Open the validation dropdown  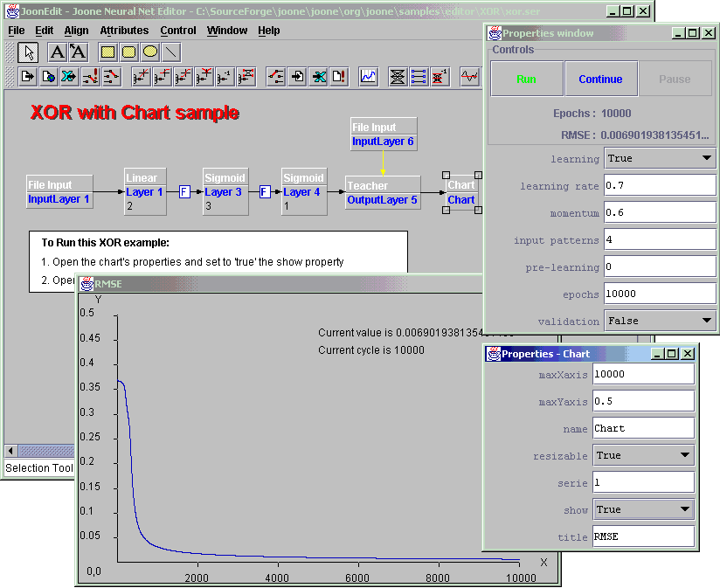point(659,321)
